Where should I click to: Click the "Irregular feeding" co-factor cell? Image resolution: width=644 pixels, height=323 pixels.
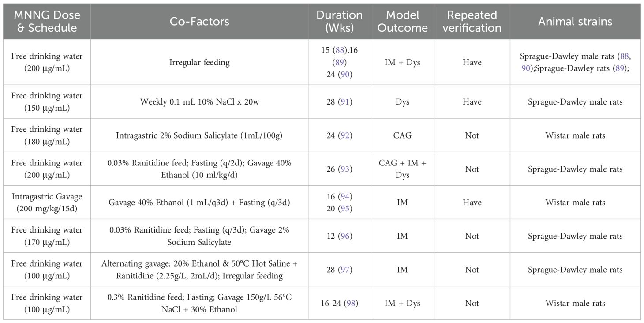tap(199, 62)
